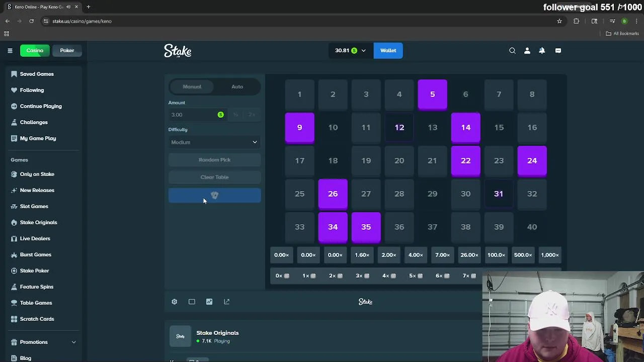Reload the browser page
The image size is (644, 362).
(31, 21)
